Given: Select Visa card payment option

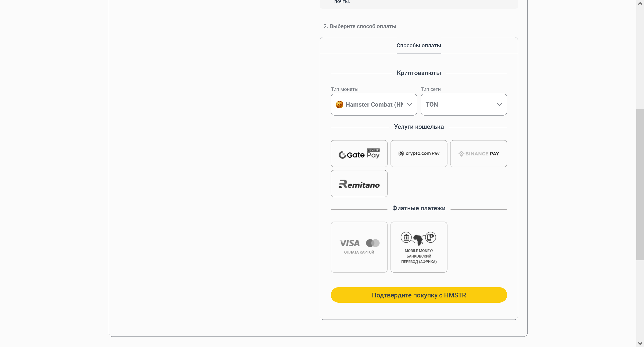Looking at the screenshot, I should coord(359,247).
